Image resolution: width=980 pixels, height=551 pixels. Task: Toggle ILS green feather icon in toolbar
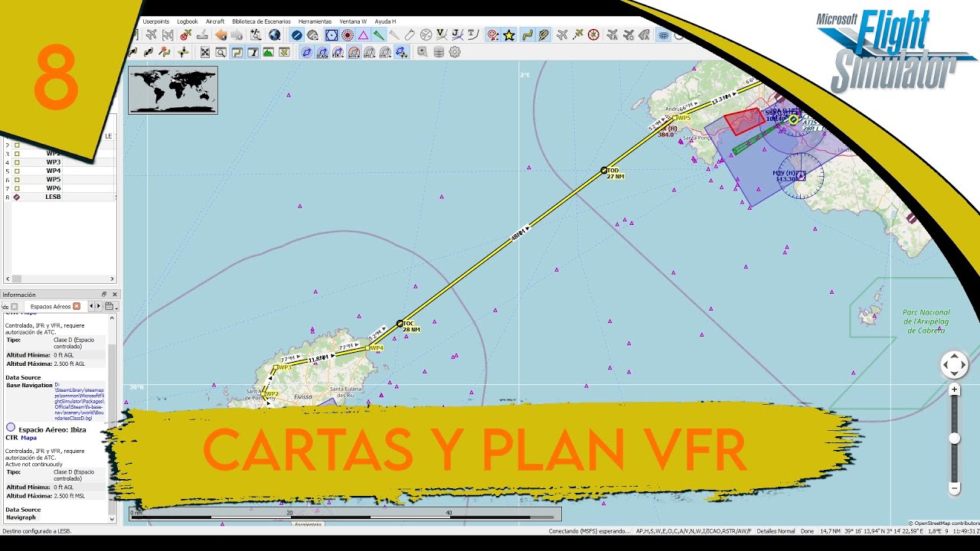coord(378,34)
